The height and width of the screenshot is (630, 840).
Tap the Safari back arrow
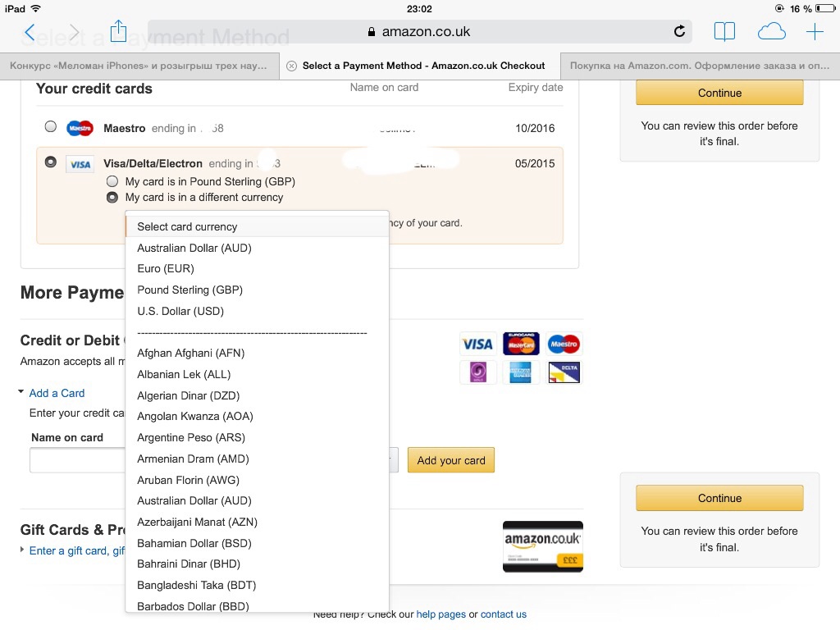30,32
